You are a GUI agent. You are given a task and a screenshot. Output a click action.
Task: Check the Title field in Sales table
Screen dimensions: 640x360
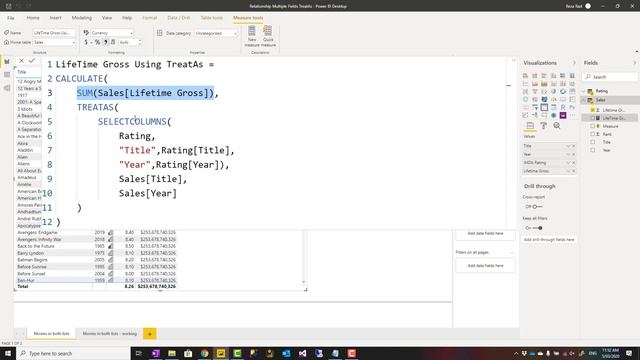click(x=593, y=142)
